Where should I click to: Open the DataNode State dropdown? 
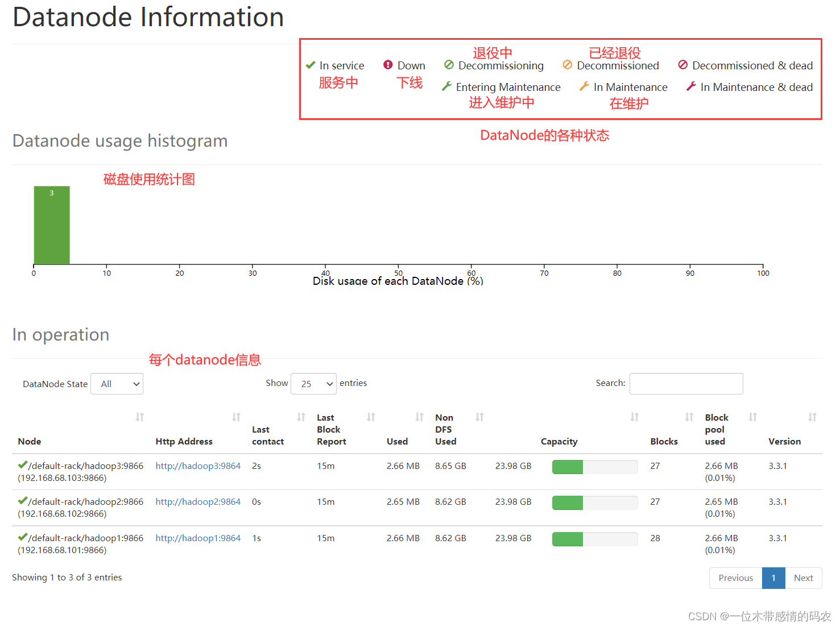click(117, 384)
